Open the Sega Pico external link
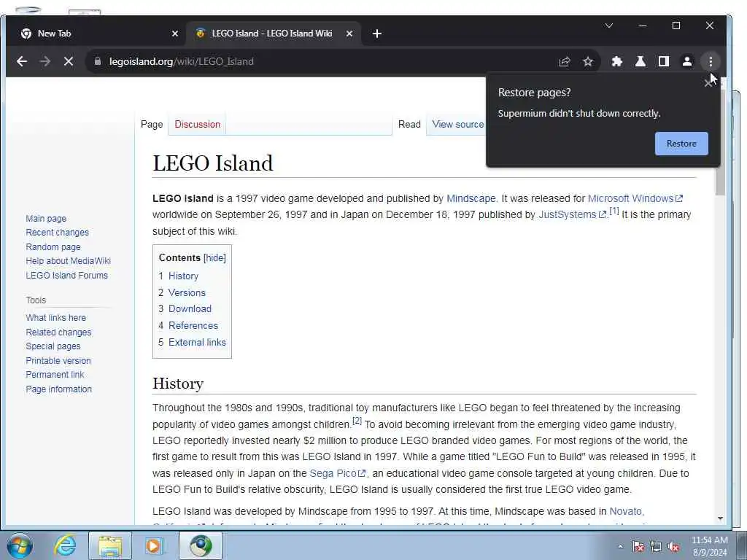747x560 pixels. coord(337,472)
